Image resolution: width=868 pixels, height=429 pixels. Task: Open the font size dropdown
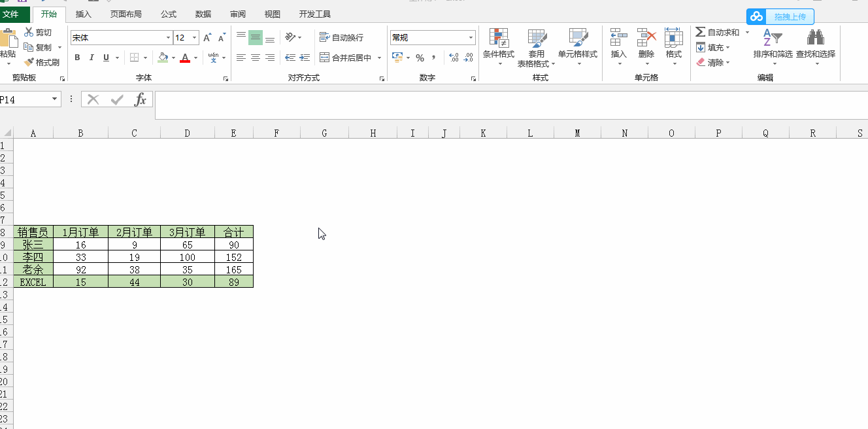pyautogui.click(x=195, y=38)
